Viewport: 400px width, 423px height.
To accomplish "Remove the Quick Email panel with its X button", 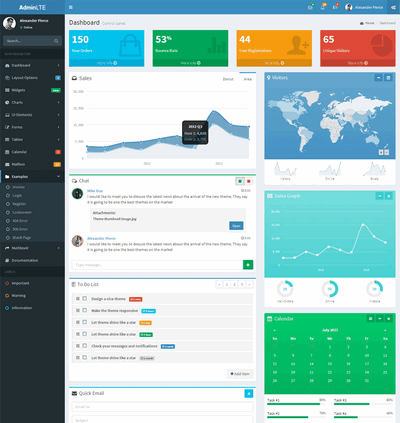I will pos(249,393).
